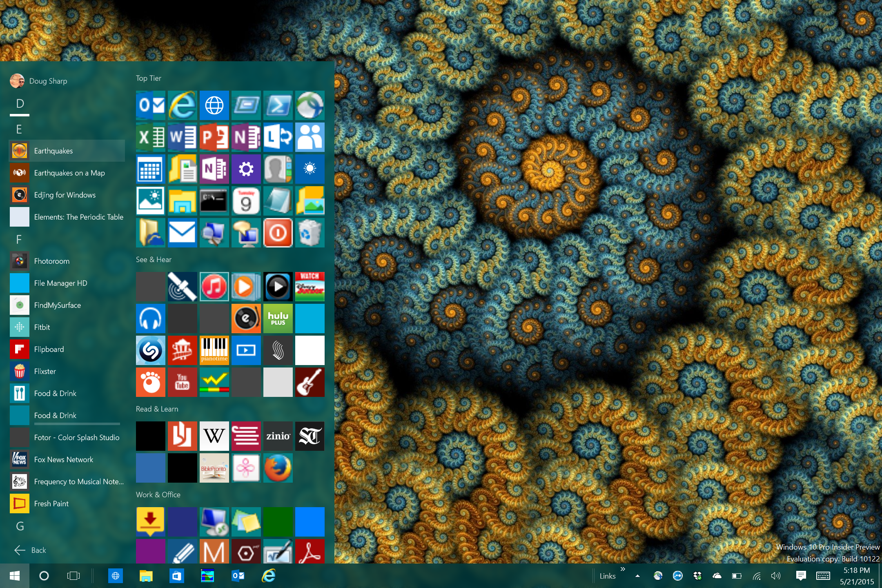Image resolution: width=882 pixels, height=588 pixels.
Task: Click the Work & Office group title
Action: 158,494
